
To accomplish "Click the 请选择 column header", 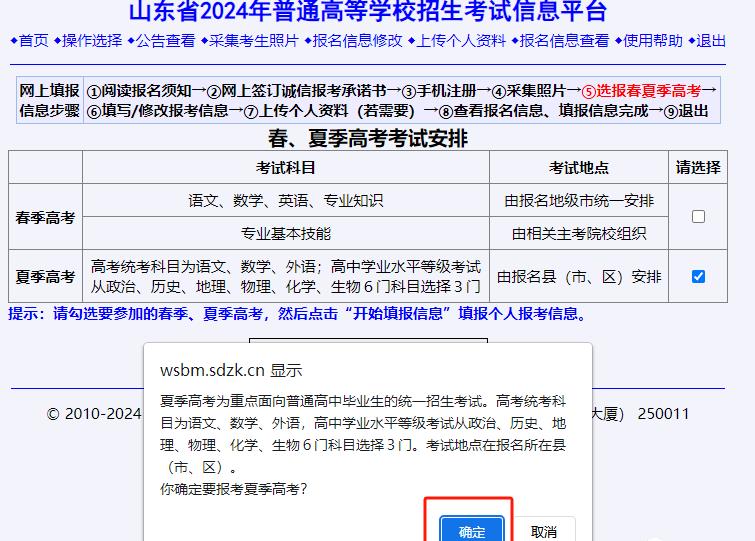I will point(698,167).
